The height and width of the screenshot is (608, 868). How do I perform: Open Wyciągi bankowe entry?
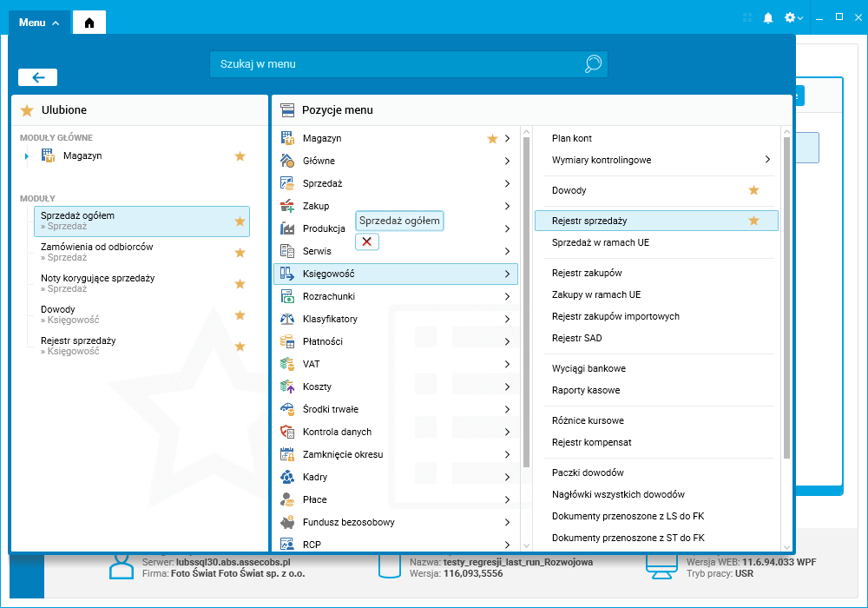click(x=589, y=368)
